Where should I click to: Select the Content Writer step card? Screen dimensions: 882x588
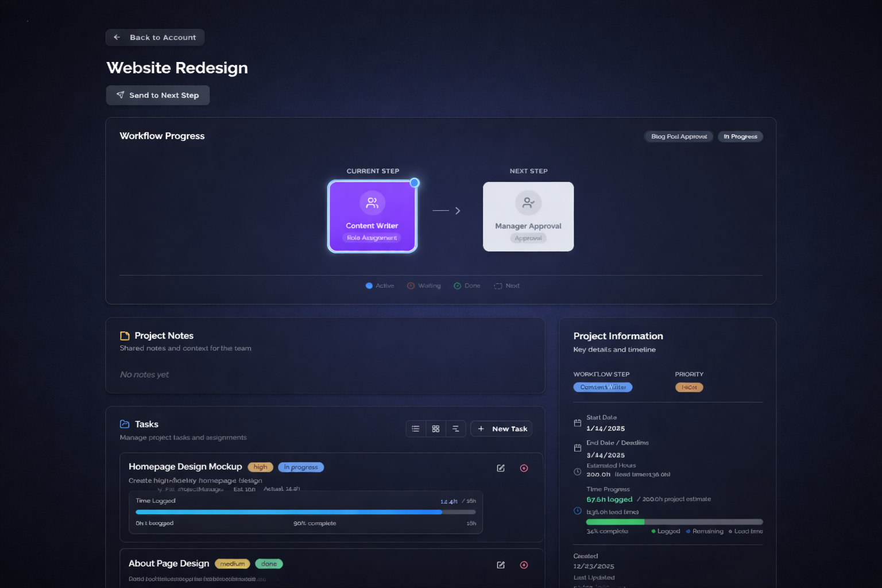[x=372, y=216]
